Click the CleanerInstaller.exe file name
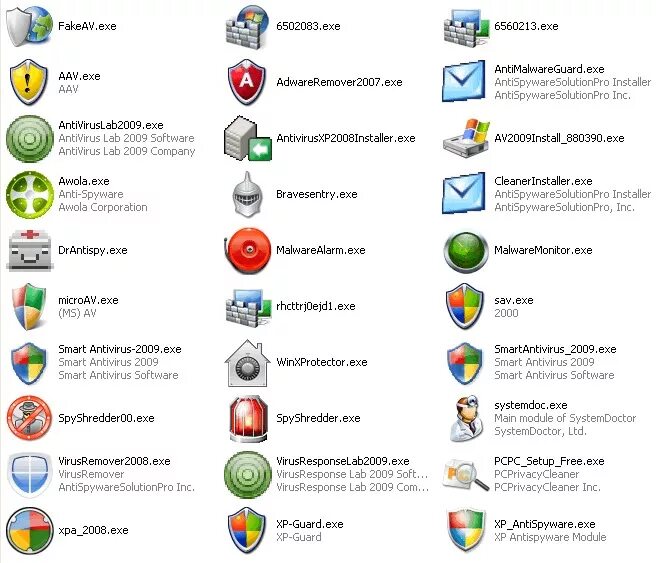The width and height of the screenshot is (659, 563). (543, 181)
